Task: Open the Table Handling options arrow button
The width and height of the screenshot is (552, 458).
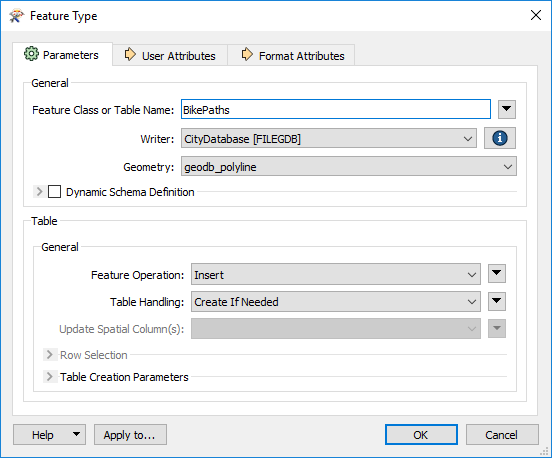Action: 497,301
